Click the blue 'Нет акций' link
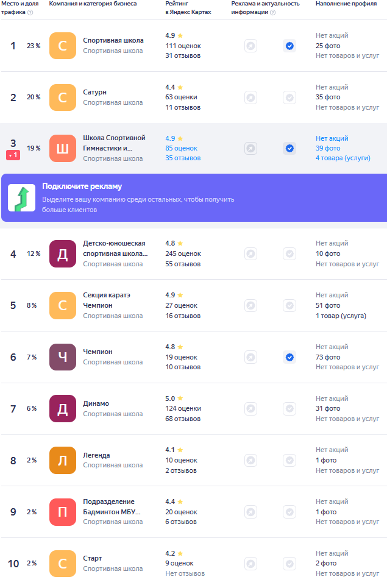 click(332, 138)
